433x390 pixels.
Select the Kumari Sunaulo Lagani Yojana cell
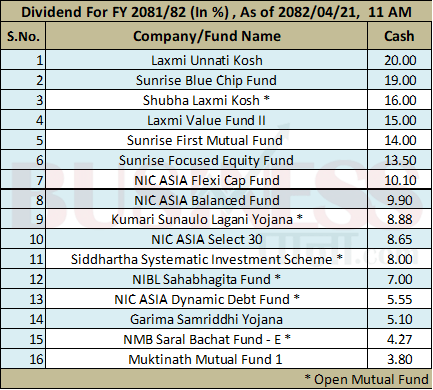coord(207,219)
